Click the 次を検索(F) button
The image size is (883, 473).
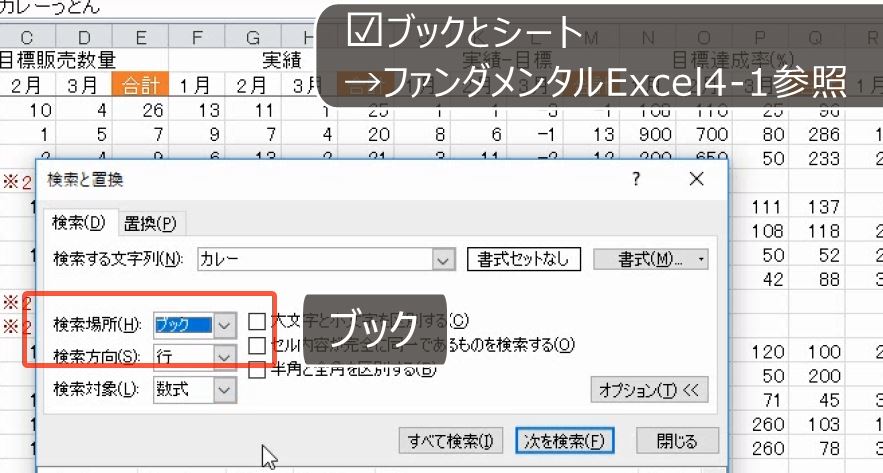564,441
